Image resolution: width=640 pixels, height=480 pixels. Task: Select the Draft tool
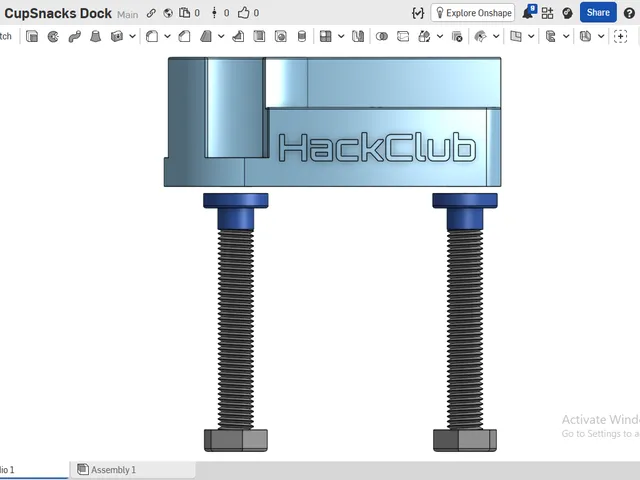pos(206,36)
